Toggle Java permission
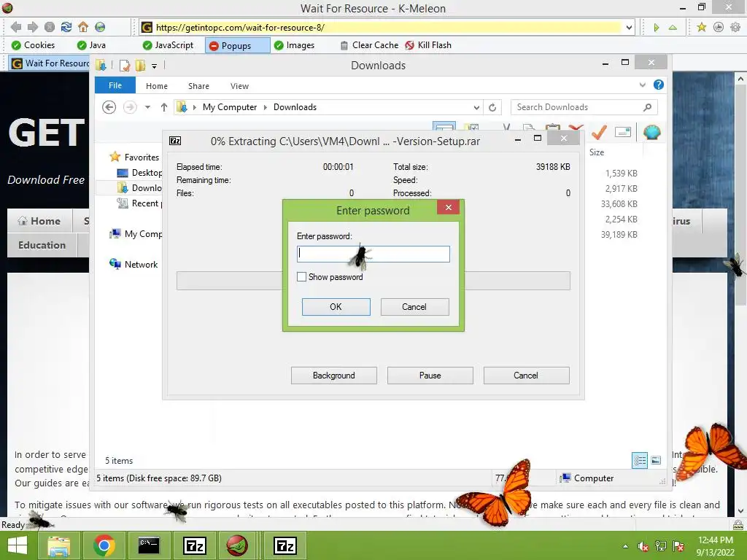The height and width of the screenshot is (560, 747). [91, 45]
